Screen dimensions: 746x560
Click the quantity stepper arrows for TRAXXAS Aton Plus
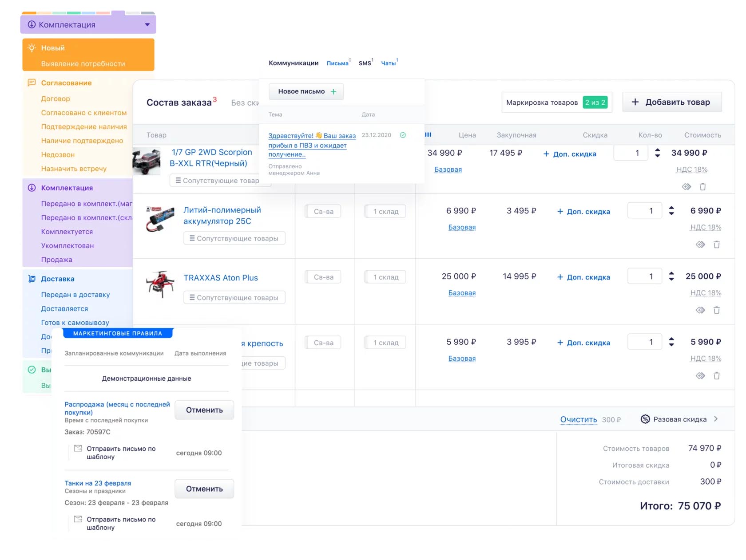pyautogui.click(x=671, y=276)
